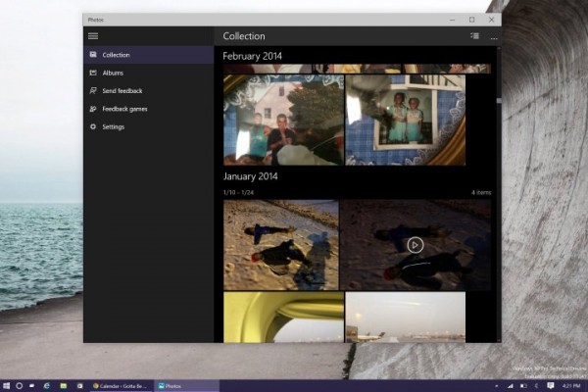Screen dimensions: 588x392
Task: Jump via the January 2014 heading
Action: (x=251, y=176)
